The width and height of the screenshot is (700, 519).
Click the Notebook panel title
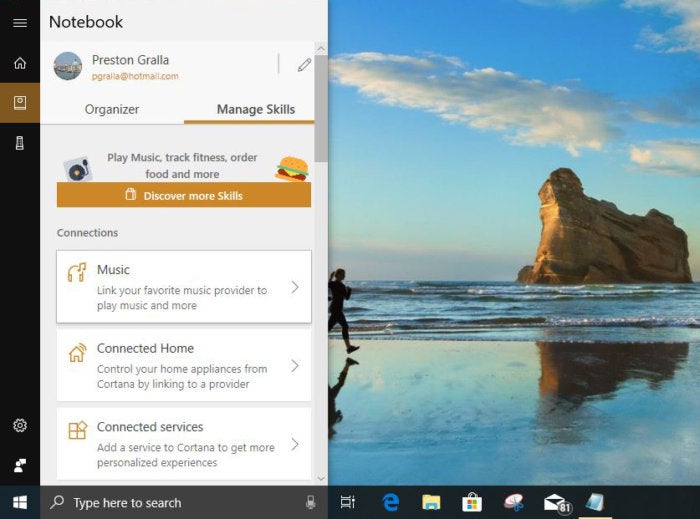click(x=86, y=22)
